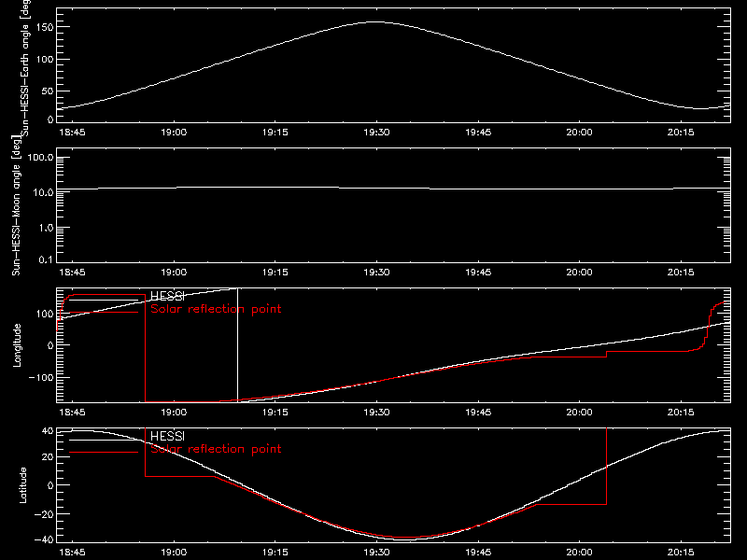
Task: Select 'HESSI' legend label in Latitude plot
Action: tap(167, 436)
